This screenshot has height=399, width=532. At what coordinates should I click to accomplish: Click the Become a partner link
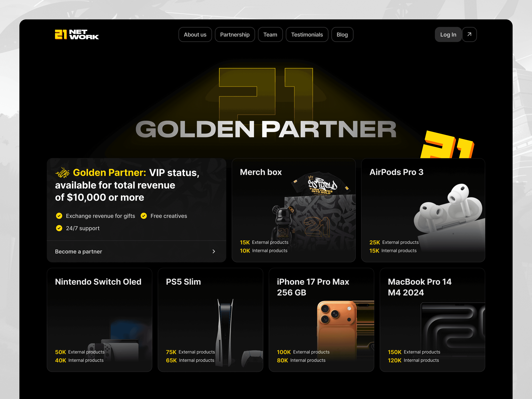(x=78, y=251)
